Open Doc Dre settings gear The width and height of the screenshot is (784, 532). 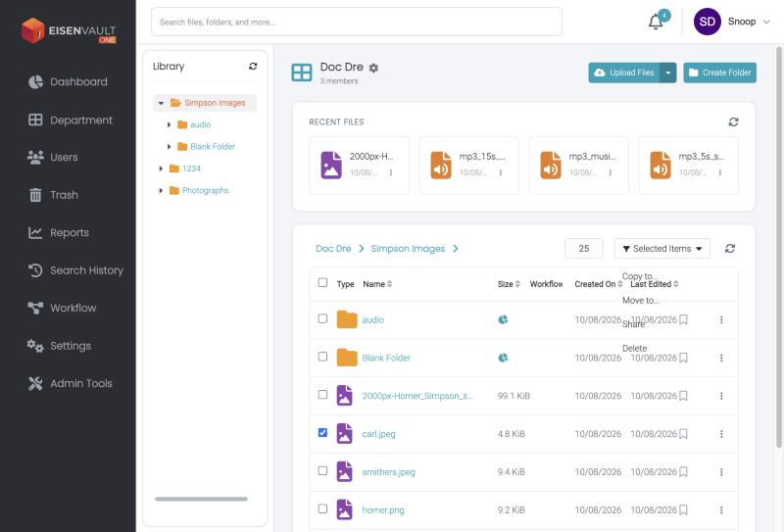tap(373, 68)
